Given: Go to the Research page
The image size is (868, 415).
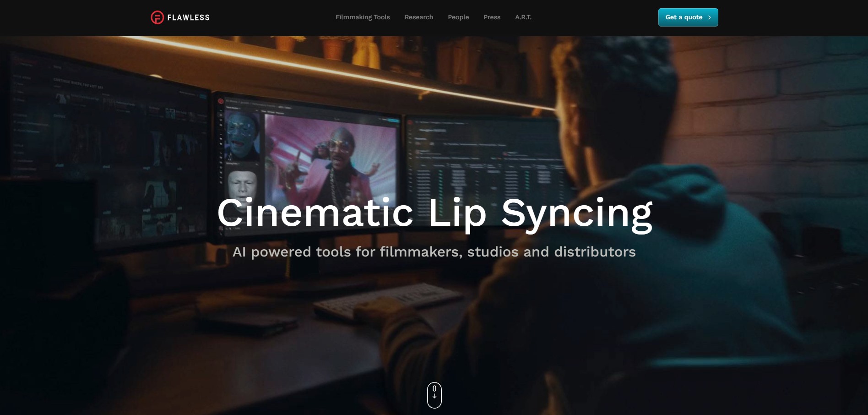Looking at the screenshot, I should click(x=418, y=17).
